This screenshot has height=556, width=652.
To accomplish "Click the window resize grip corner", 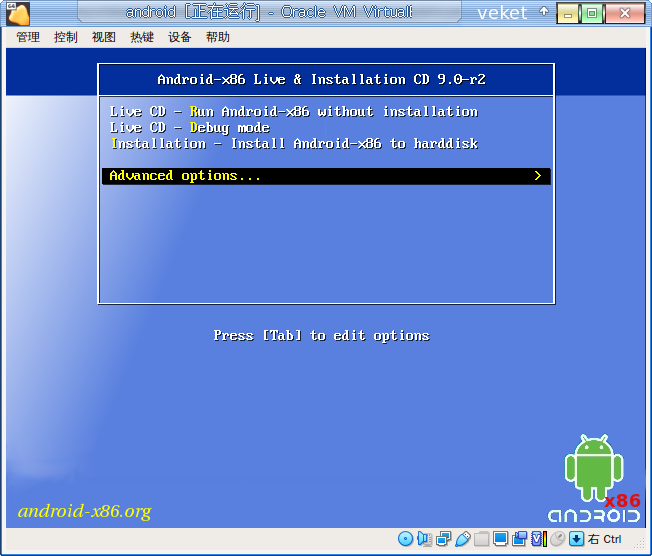I will 639,543.
